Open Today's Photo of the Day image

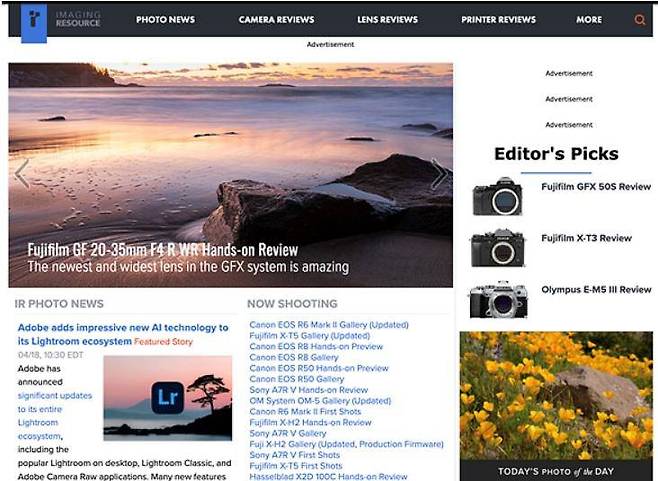click(556, 395)
